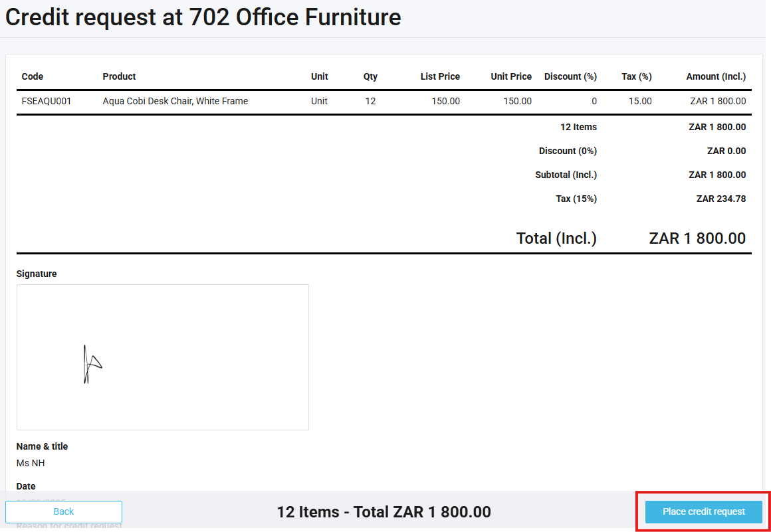
Task: Click the Place credit request button
Action: click(x=703, y=511)
